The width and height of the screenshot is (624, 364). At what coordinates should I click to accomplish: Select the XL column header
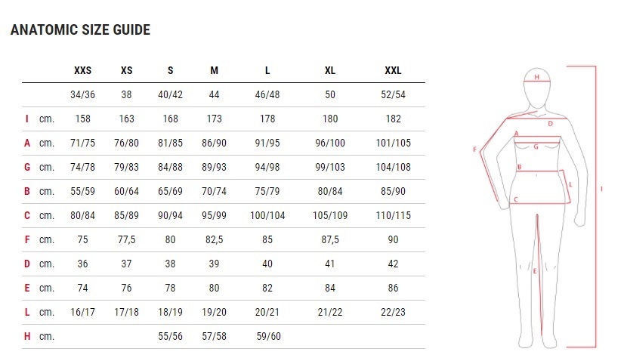coord(330,71)
